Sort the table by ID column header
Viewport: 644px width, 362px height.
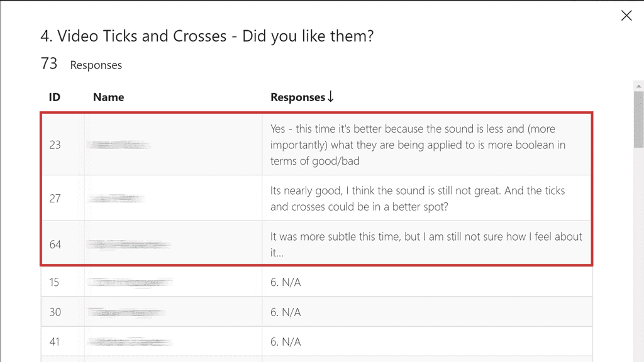coord(55,97)
